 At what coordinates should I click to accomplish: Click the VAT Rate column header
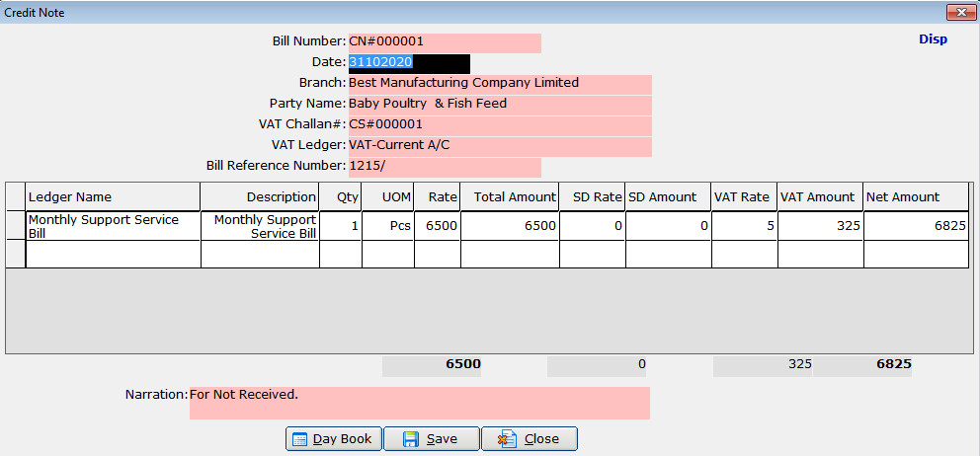744,197
